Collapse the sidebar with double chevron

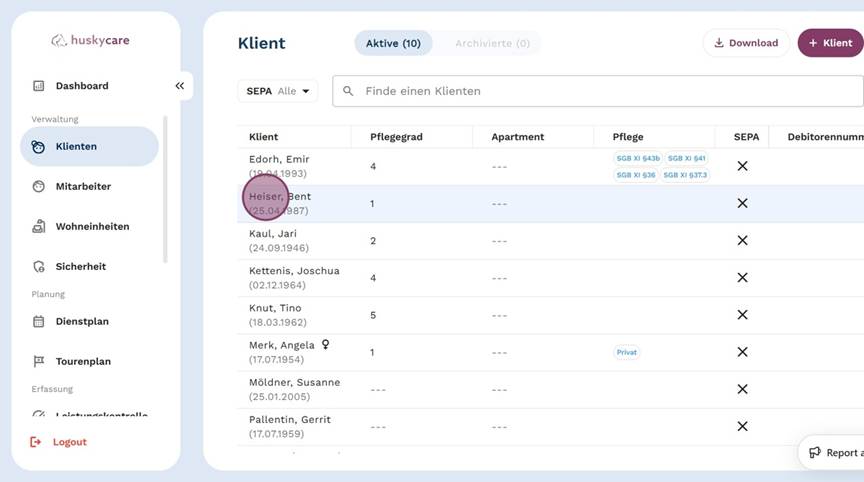[x=180, y=86]
